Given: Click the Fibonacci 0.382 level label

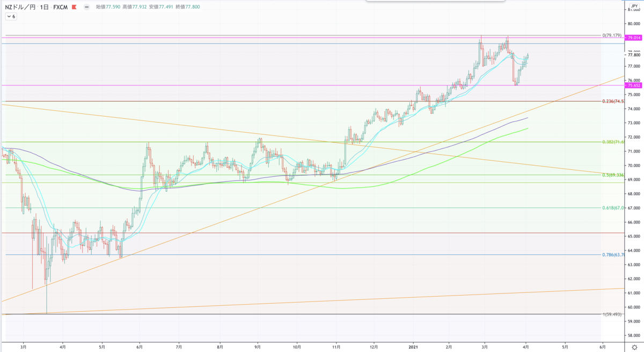Looking at the screenshot, I should pos(613,142).
